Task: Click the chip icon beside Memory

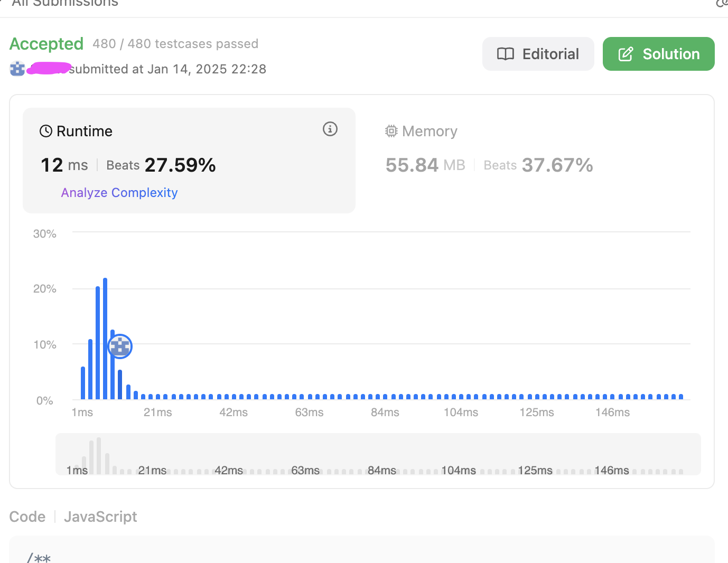Action: [391, 131]
